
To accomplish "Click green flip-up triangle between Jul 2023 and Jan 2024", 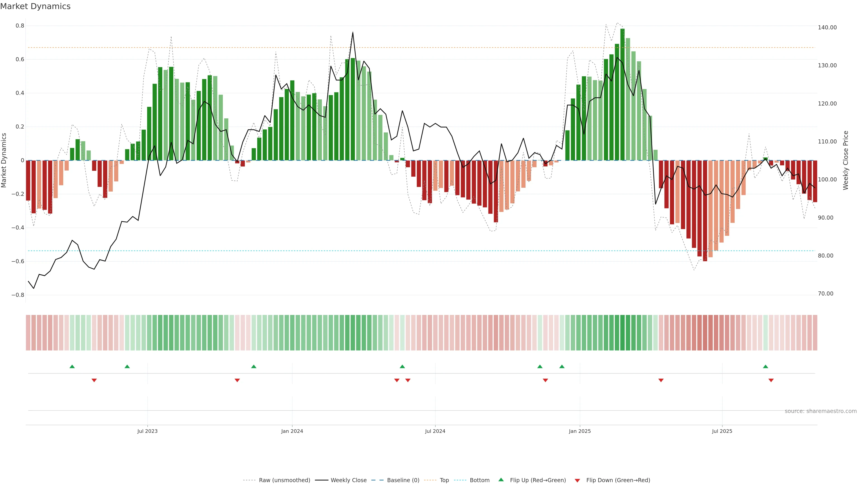I will pyautogui.click(x=254, y=366).
